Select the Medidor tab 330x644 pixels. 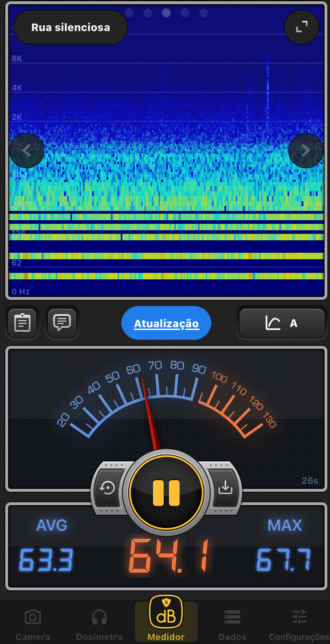coord(166,620)
